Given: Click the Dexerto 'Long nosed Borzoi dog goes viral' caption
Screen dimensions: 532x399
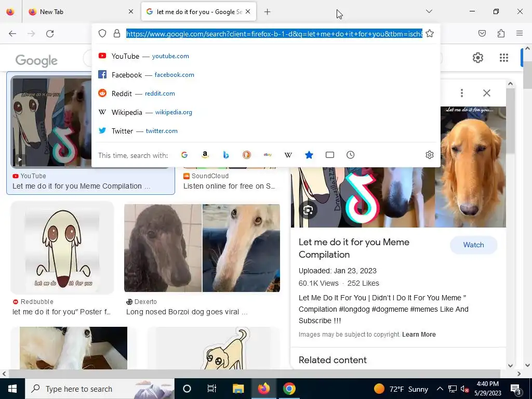Looking at the screenshot, I should click(x=187, y=312).
